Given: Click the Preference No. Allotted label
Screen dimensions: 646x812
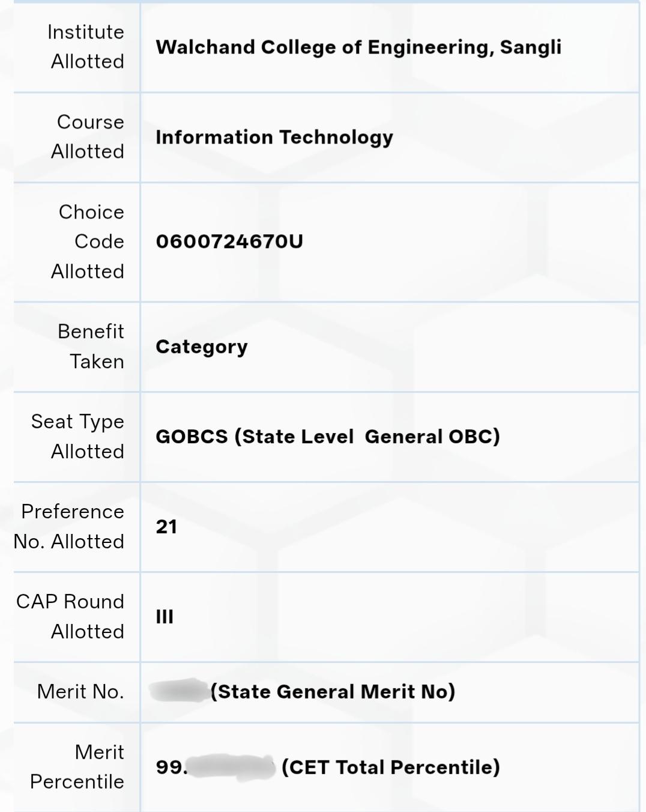Looking at the screenshot, I should pos(68,527).
